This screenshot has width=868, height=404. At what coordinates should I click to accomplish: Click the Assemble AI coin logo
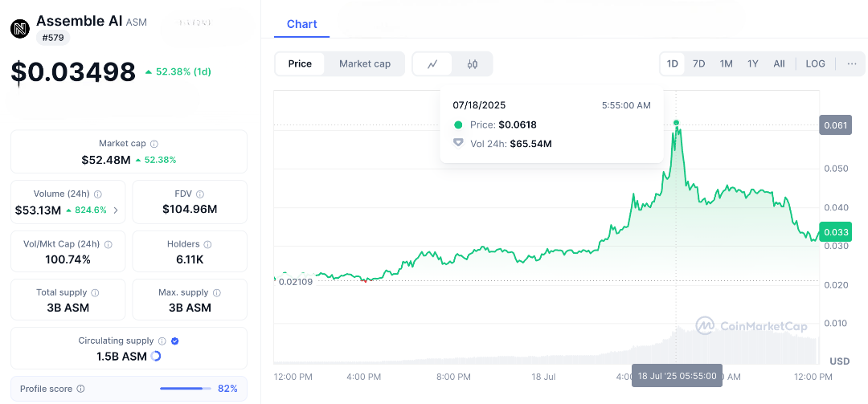tap(20, 29)
